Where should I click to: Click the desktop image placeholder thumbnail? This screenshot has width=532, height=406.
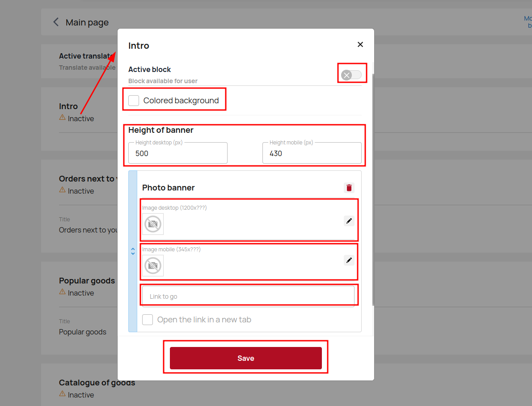(153, 224)
